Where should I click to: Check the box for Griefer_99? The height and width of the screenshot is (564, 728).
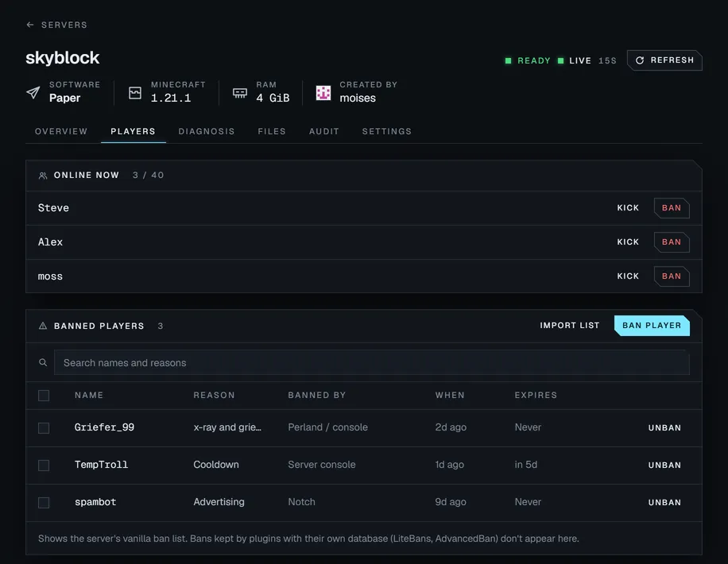coord(44,428)
